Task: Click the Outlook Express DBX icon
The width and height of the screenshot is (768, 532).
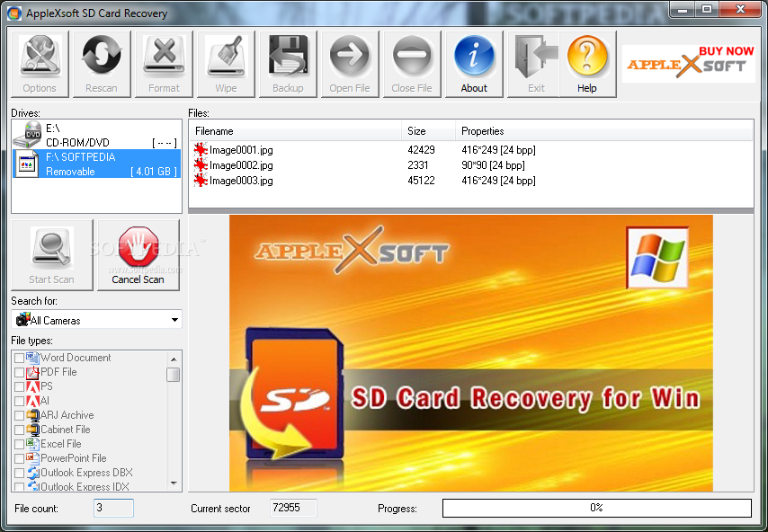Action: (32, 473)
